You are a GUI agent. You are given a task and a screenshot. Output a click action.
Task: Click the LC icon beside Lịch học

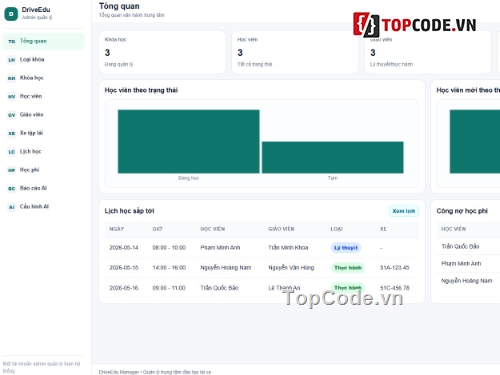click(12, 152)
